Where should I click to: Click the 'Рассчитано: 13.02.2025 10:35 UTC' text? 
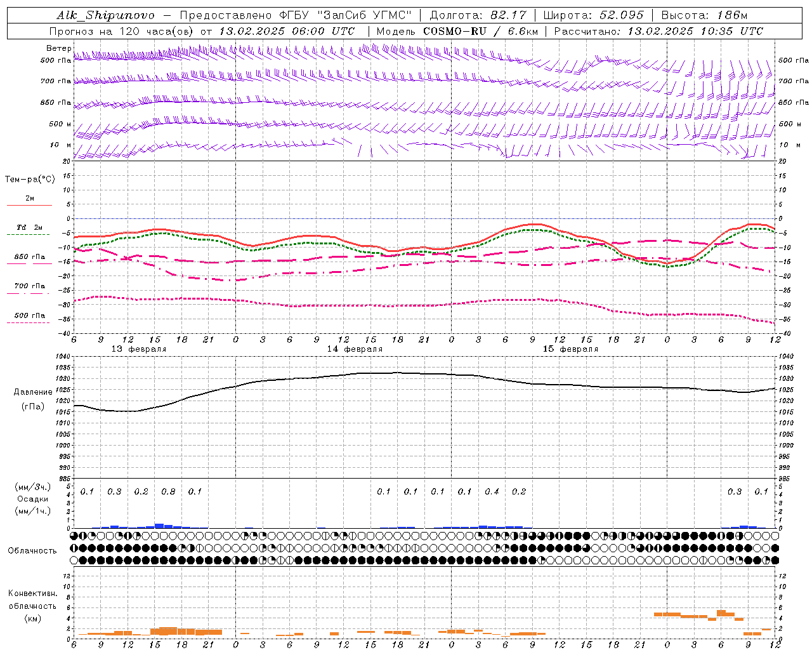point(658,31)
